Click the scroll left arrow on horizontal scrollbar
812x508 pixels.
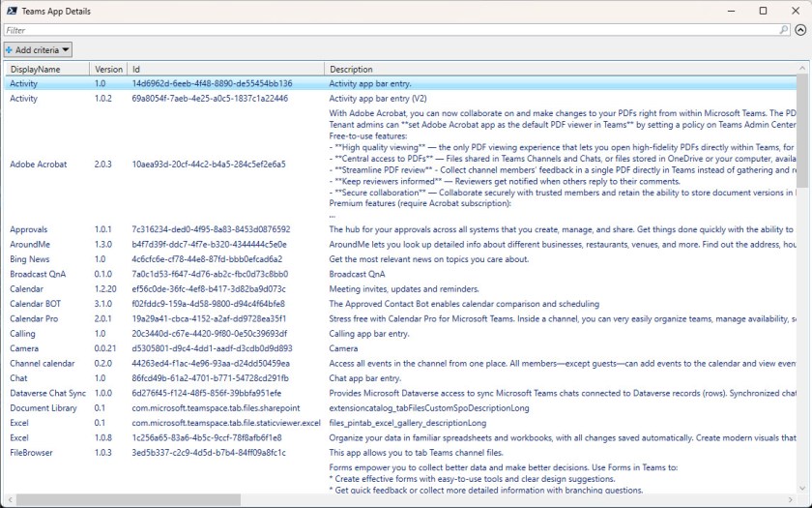coord(10,499)
